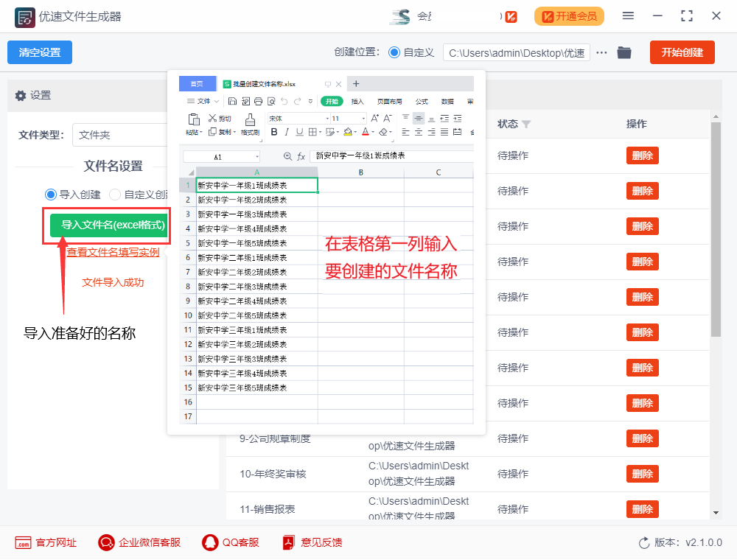Click the undo icon in WPS toolbar

(286, 101)
